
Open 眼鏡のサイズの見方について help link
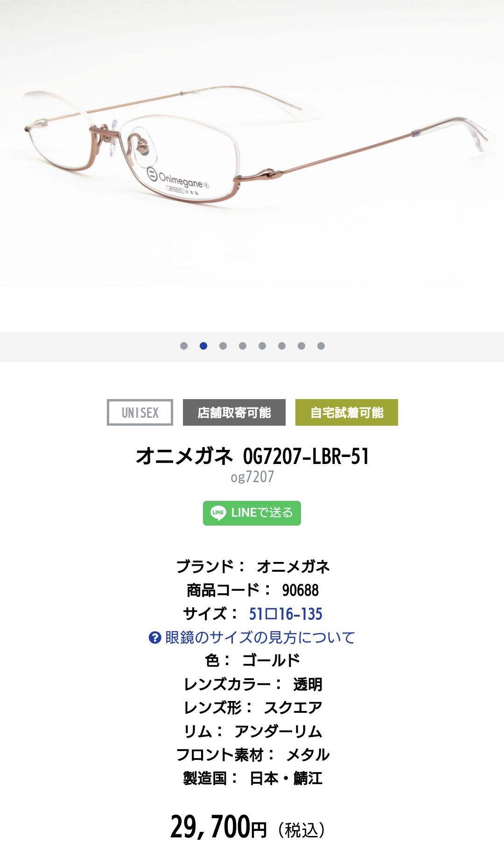pyautogui.click(x=260, y=637)
